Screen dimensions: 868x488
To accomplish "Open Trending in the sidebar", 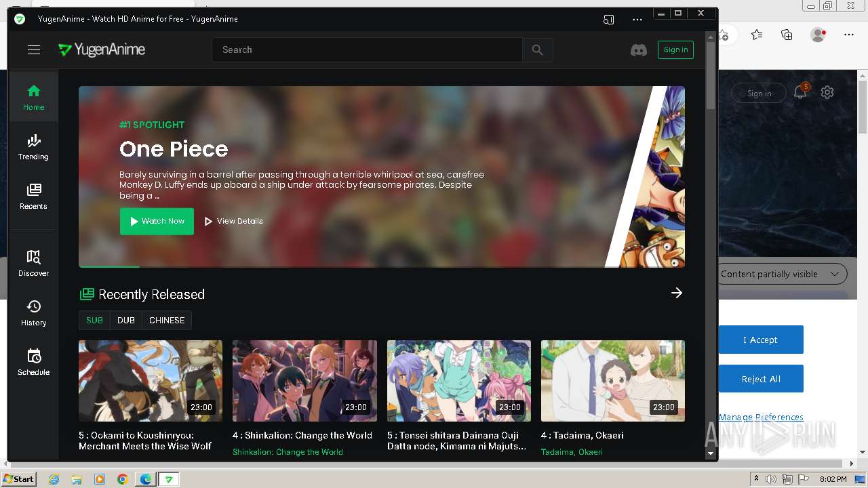I will [33, 146].
